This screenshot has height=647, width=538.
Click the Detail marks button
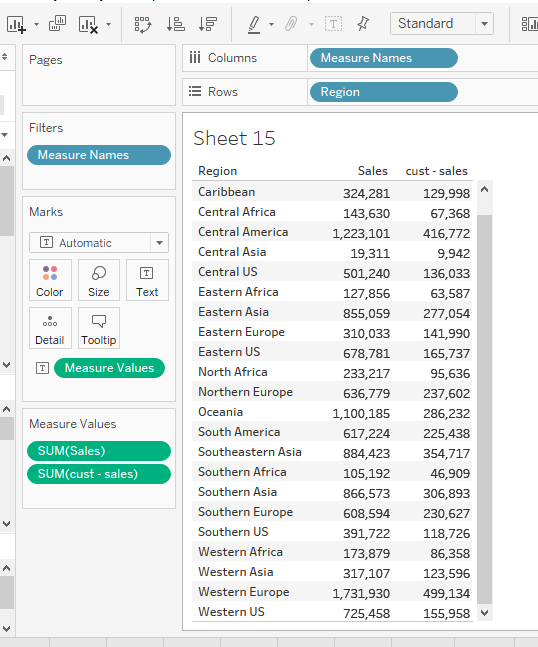[x=50, y=328]
